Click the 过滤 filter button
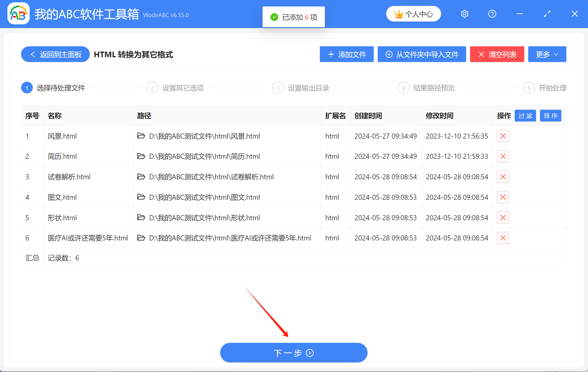Viewport: 588px width, 372px height. click(x=525, y=116)
